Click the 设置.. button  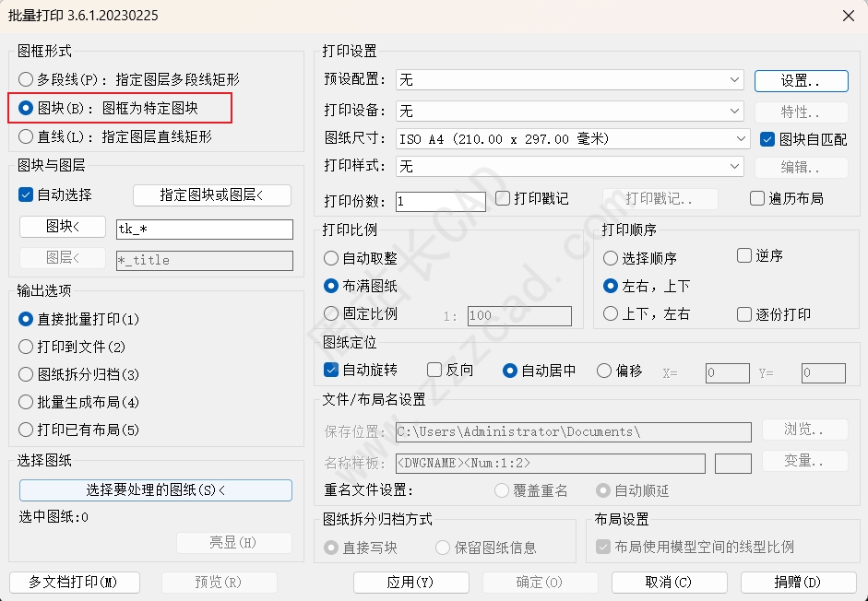click(x=801, y=80)
